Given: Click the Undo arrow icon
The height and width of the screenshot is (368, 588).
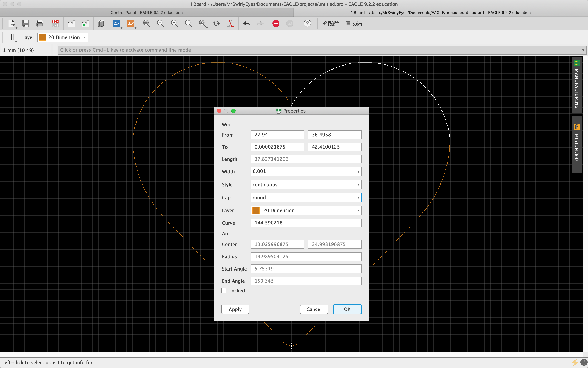Looking at the screenshot, I should tap(246, 23).
